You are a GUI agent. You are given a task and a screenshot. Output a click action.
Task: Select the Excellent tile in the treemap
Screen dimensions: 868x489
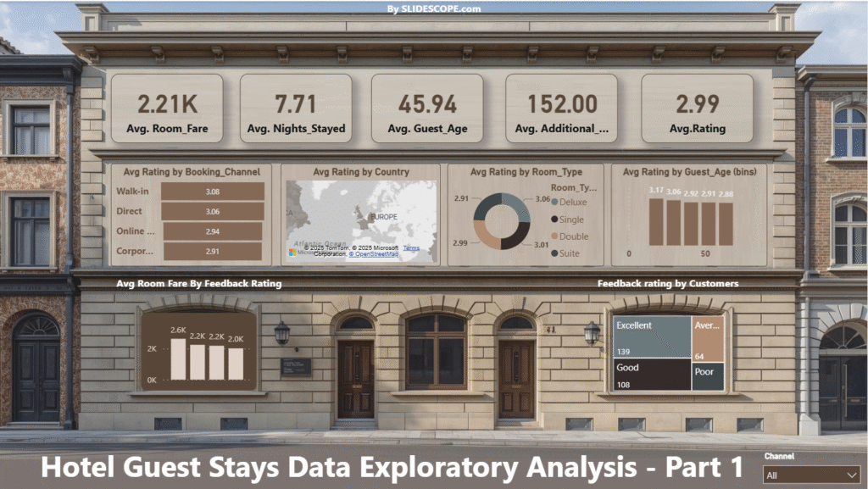point(651,336)
